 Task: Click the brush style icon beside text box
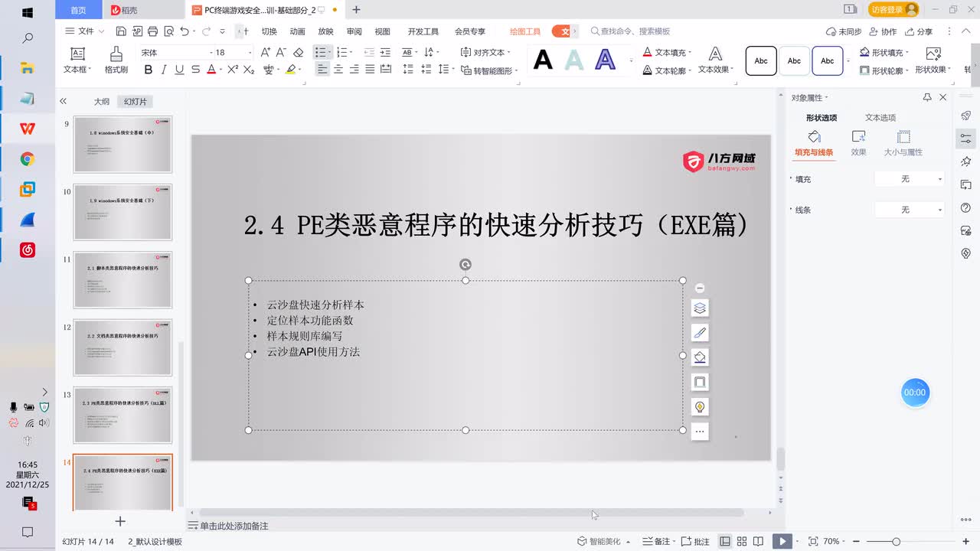pyautogui.click(x=699, y=332)
